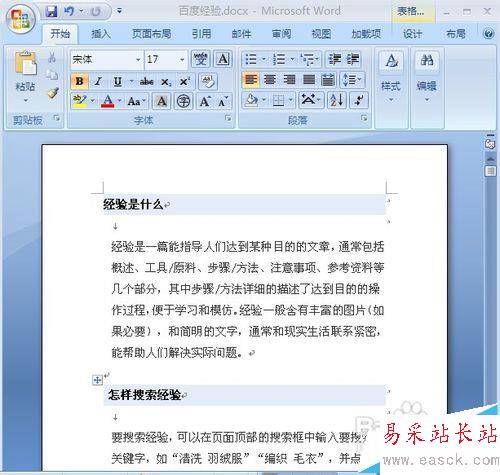The image size is (500, 475).
Task: Apply the yellow text highlight color
Action: (80, 101)
